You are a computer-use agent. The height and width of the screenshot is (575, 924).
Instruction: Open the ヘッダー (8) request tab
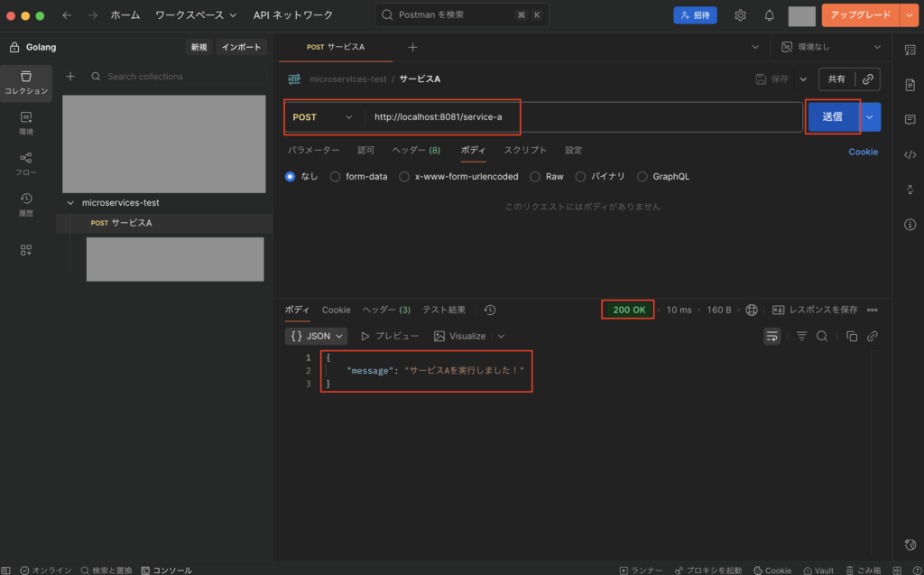coord(416,150)
